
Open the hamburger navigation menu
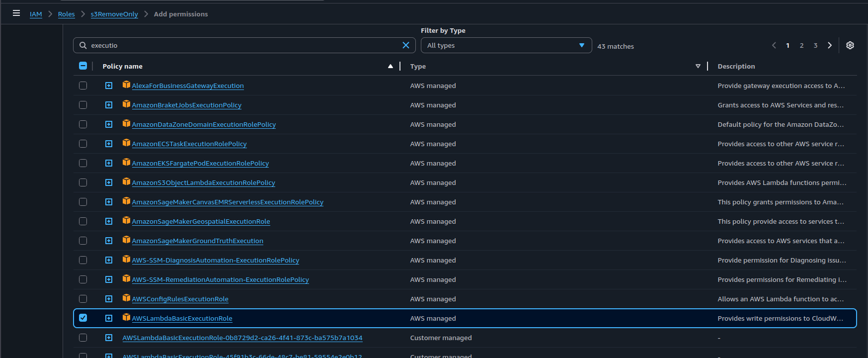[16, 13]
